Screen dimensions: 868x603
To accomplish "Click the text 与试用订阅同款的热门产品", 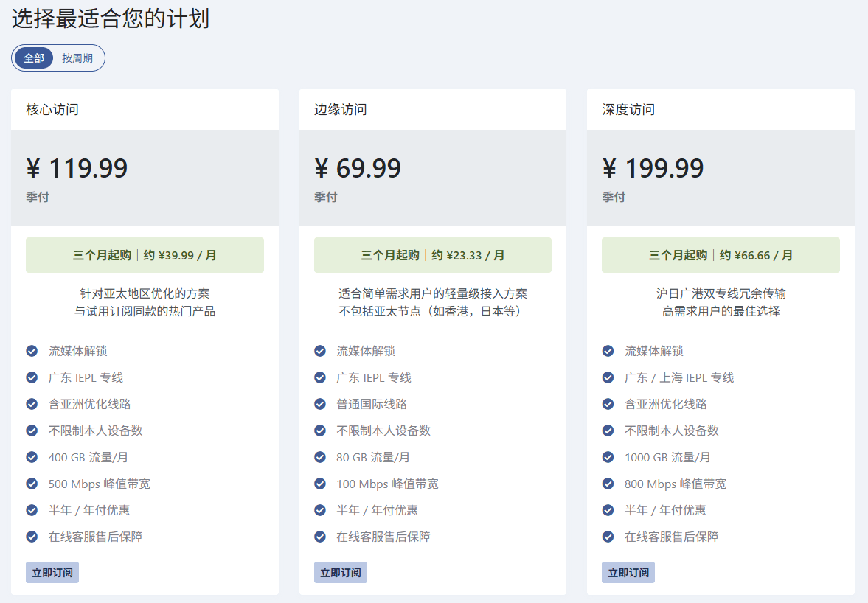I will point(145,312).
